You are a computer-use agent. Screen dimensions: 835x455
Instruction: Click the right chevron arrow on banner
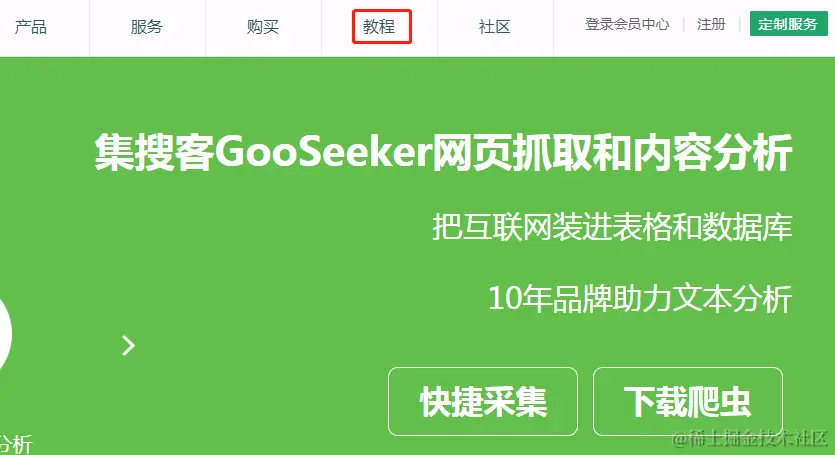[x=128, y=346]
